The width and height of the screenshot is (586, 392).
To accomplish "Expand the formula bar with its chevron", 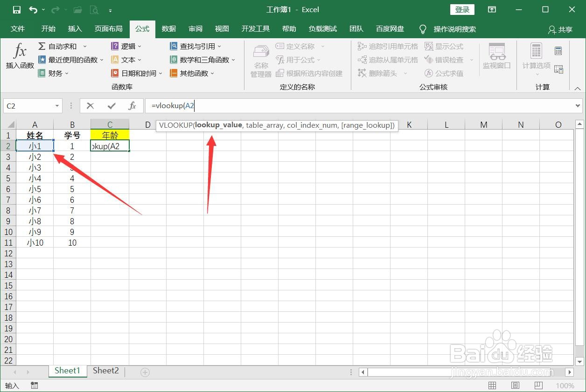I will tap(579, 106).
